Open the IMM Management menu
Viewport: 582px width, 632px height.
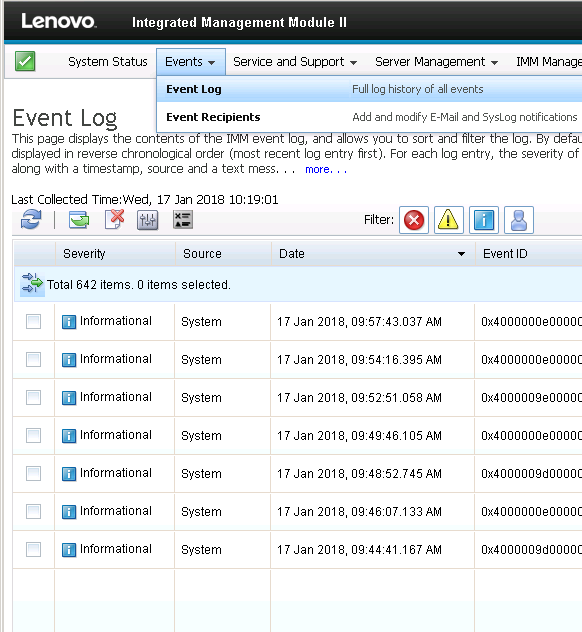[549, 62]
